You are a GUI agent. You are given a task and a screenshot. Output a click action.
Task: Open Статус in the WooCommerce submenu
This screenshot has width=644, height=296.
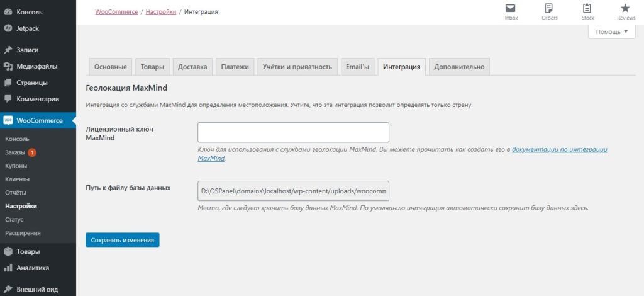(x=14, y=220)
